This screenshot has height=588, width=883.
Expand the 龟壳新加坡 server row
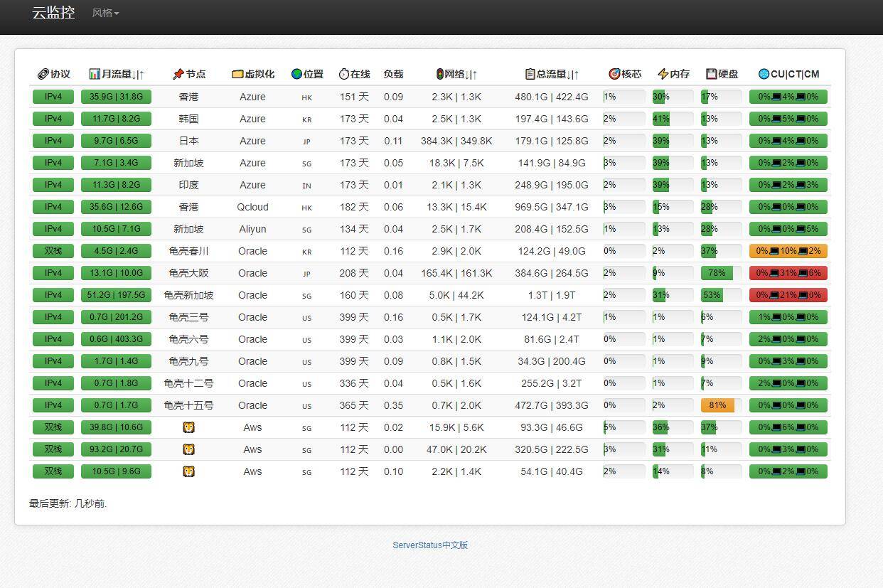188,295
